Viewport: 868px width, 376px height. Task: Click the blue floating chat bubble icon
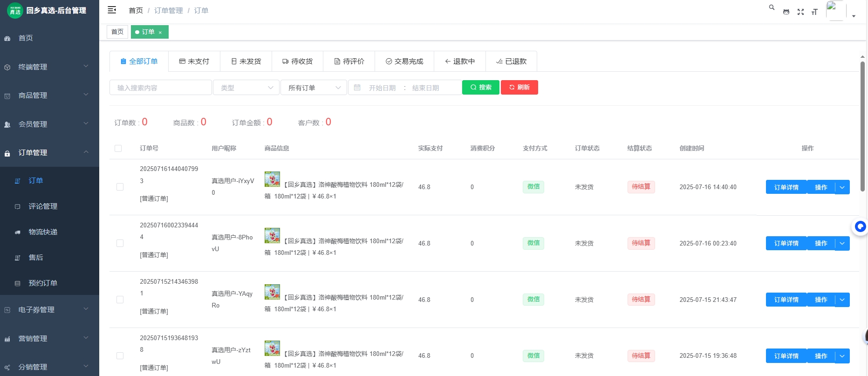coord(860,226)
